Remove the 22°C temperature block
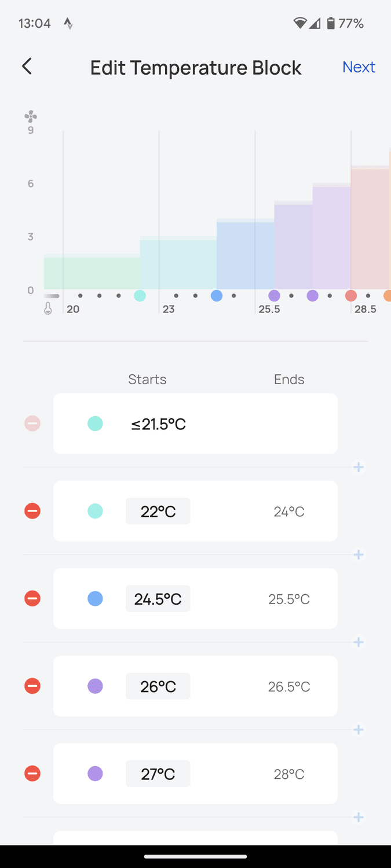 point(32,511)
